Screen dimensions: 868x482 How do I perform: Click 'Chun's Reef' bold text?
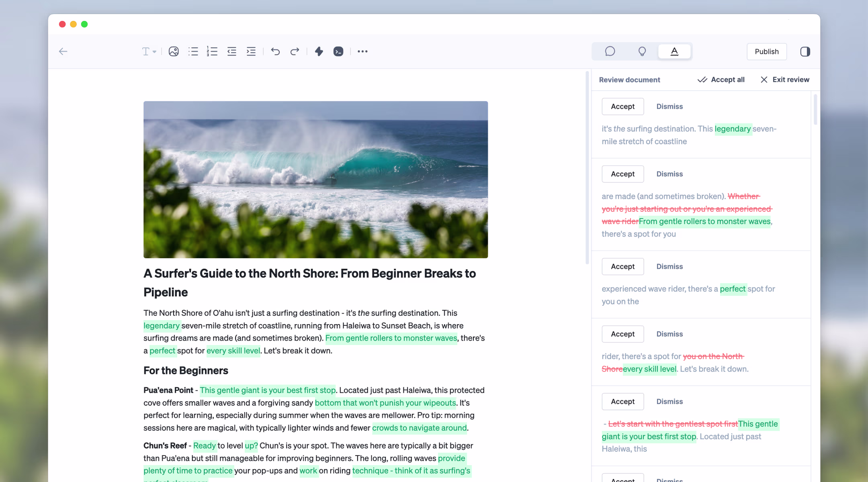(x=165, y=445)
